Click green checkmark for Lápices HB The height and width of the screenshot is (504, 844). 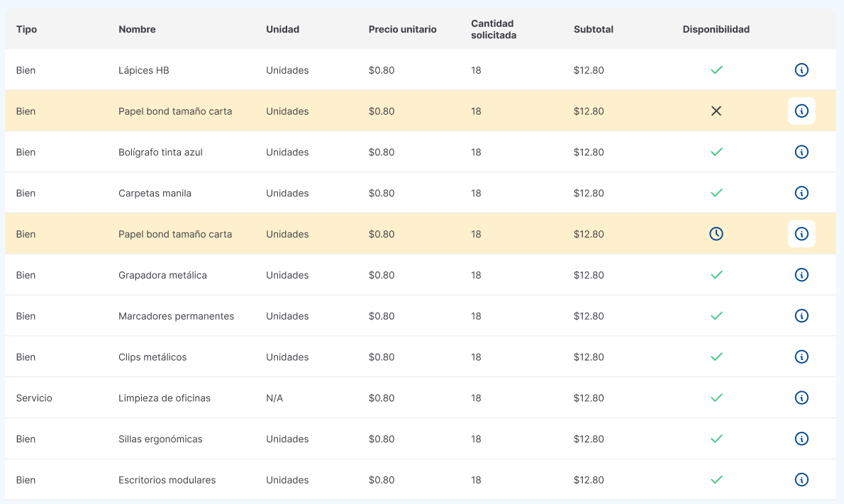pos(716,70)
